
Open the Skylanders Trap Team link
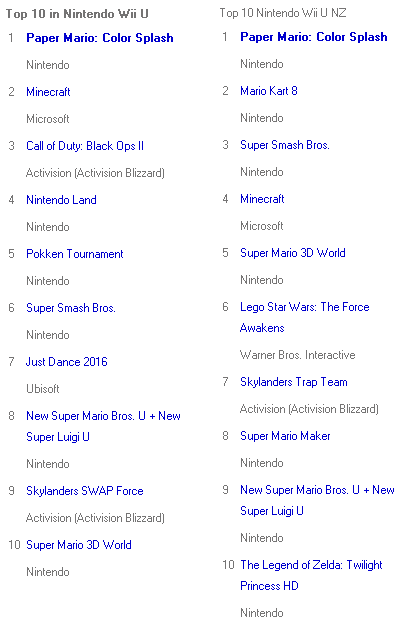coord(294,382)
